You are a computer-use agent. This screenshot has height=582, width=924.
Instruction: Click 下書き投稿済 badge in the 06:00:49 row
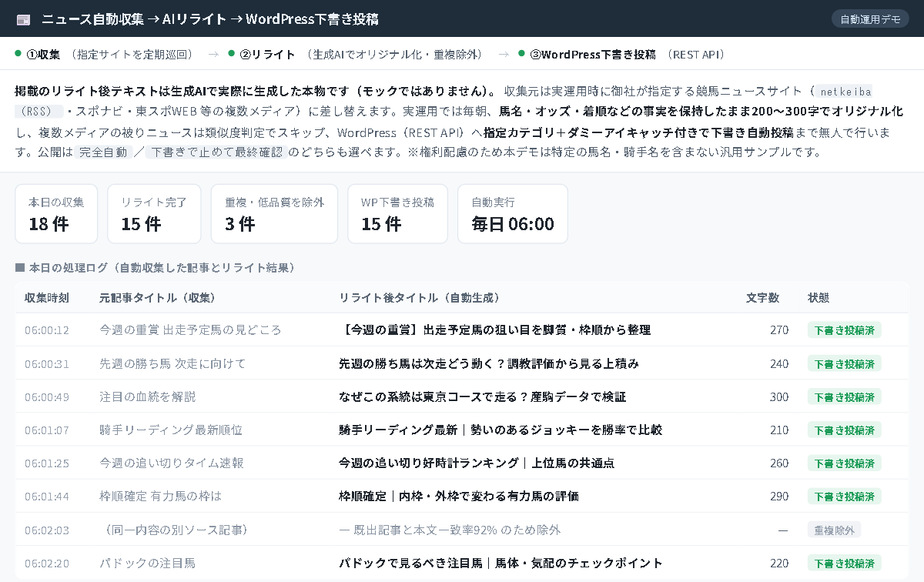pyautogui.click(x=845, y=396)
